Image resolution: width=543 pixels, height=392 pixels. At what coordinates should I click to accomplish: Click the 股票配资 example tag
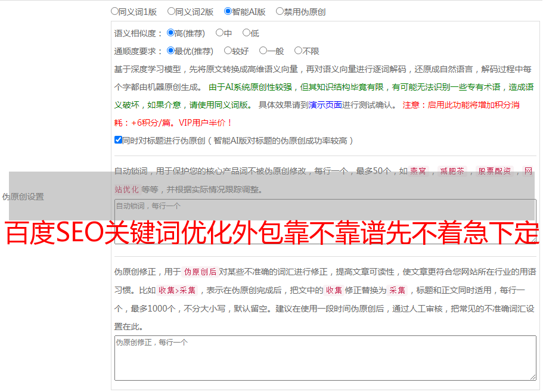pyautogui.click(x=495, y=171)
